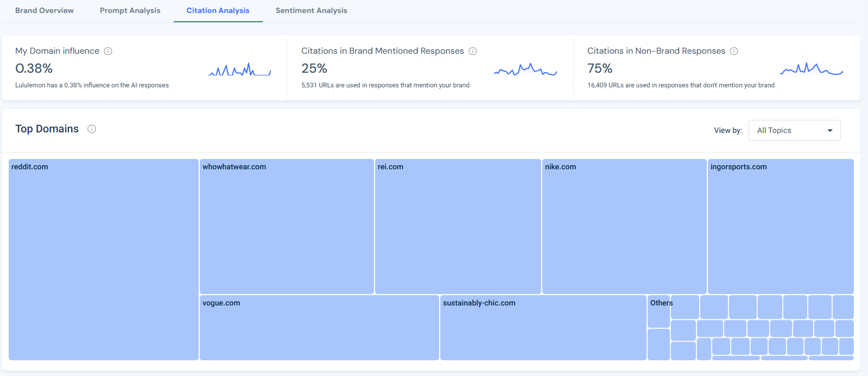Image resolution: width=868 pixels, height=376 pixels.
Task: Select the Others treemap block
Action: pyautogui.click(x=658, y=311)
